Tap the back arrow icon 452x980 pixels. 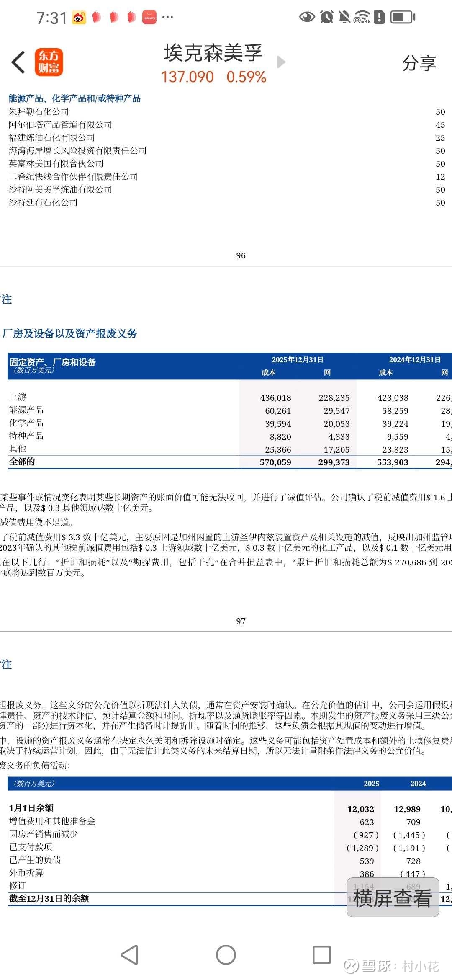18,62
